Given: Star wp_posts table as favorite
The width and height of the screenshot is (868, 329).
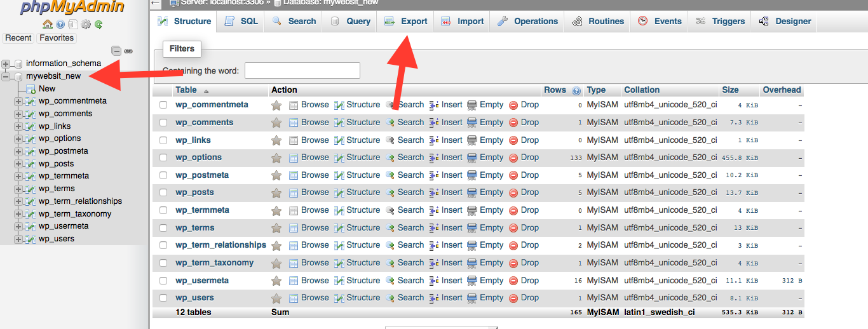Looking at the screenshot, I should pyautogui.click(x=276, y=192).
